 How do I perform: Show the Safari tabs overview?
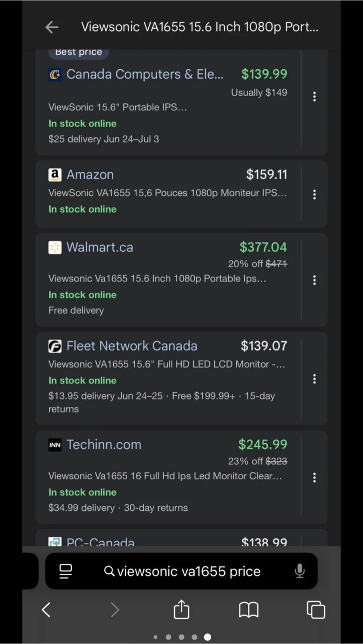pyautogui.click(x=316, y=610)
